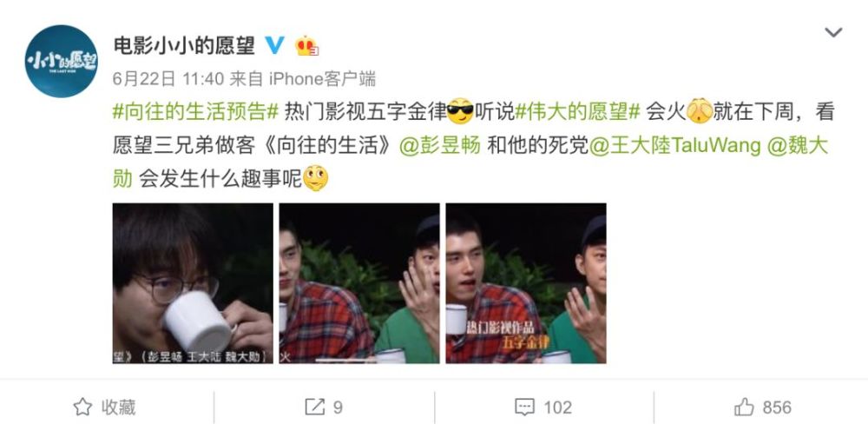Click the thinking emoji at post end

[316, 179]
